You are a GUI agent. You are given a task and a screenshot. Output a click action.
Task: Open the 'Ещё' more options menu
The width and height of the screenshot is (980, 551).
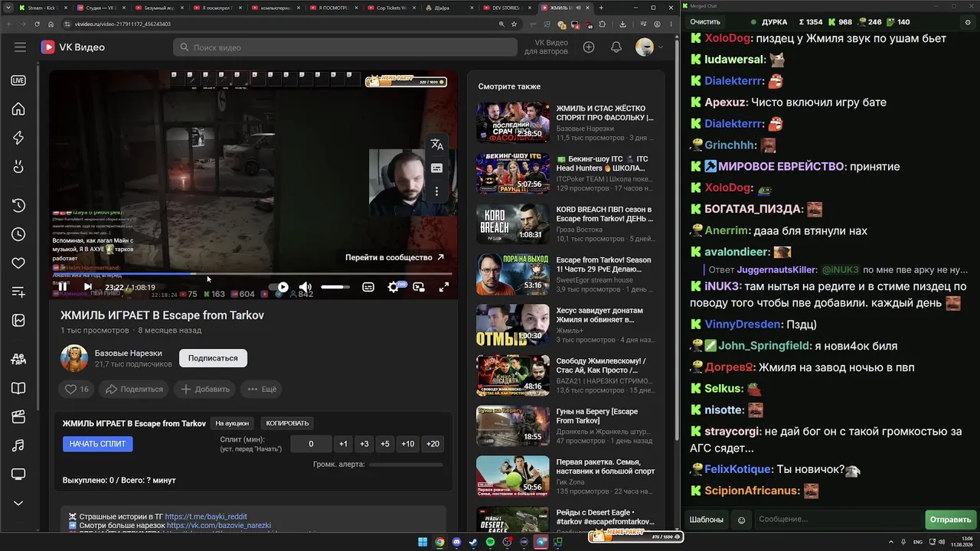262,389
